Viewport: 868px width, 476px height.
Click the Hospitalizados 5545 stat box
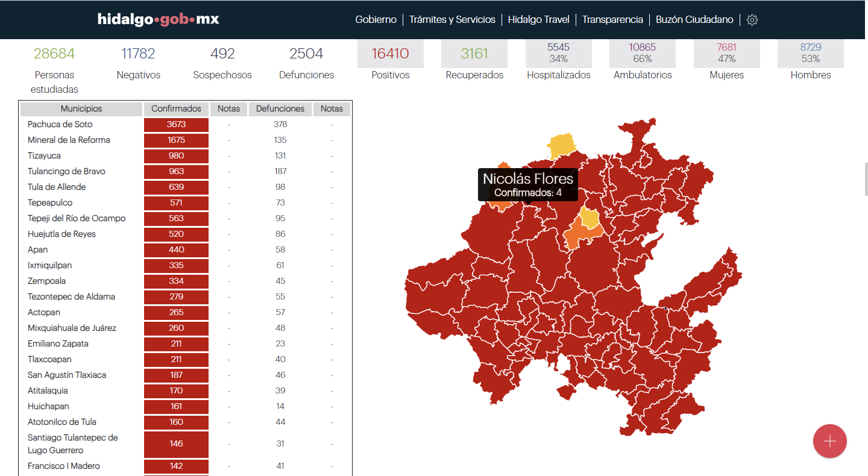point(558,53)
